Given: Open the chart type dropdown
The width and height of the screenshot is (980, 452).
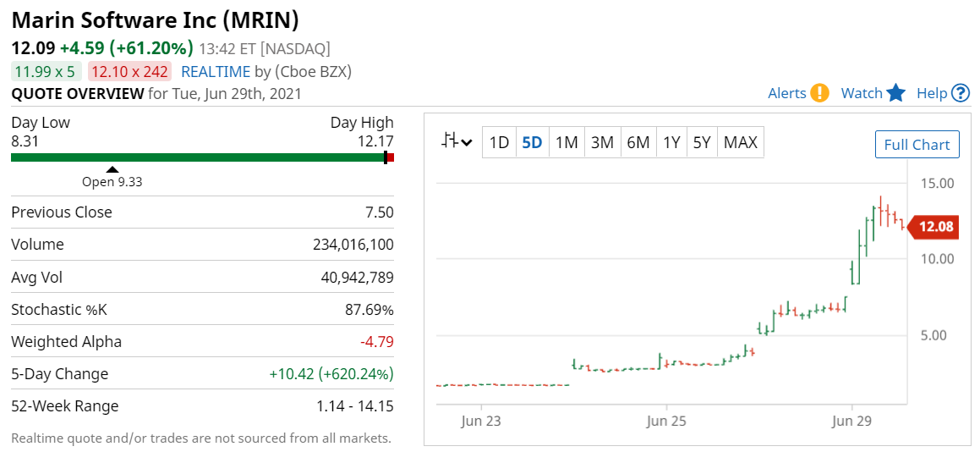Looking at the screenshot, I should (457, 142).
